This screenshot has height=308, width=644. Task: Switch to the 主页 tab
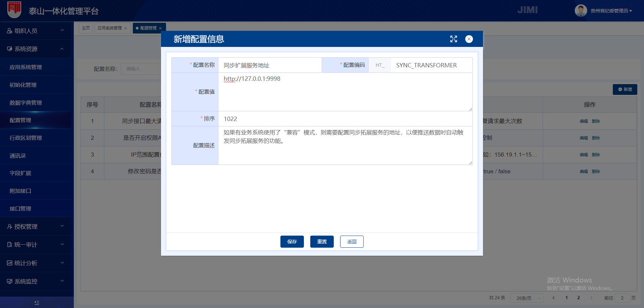click(x=86, y=28)
